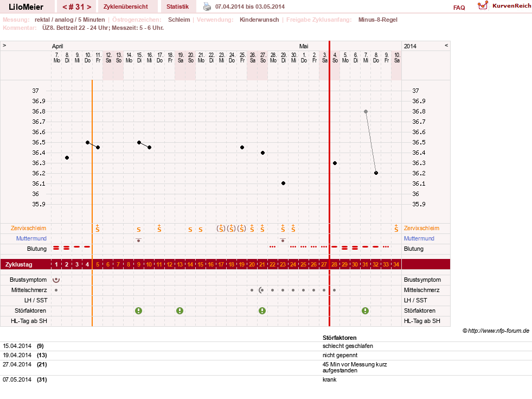The image size is (532, 399).
Task: Click the right Muttermund row label
Action: [419, 238]
